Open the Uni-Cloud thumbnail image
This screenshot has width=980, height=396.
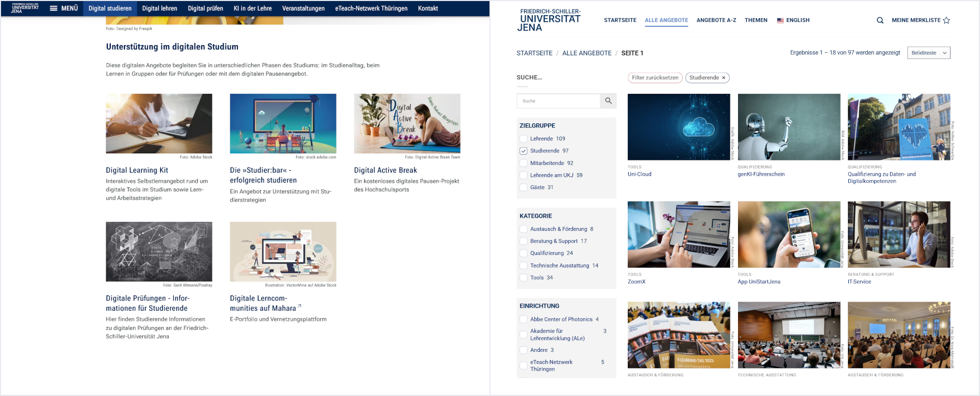click(x=679, y=127)
